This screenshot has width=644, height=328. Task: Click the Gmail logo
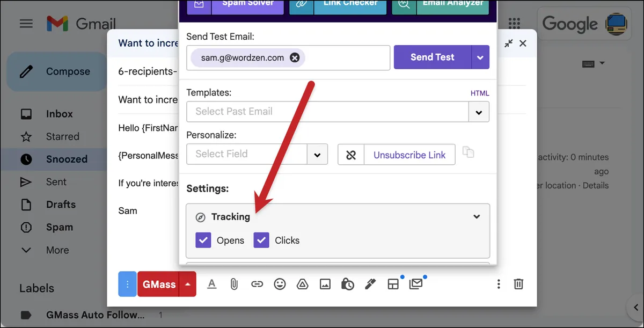tap(81, 24)
